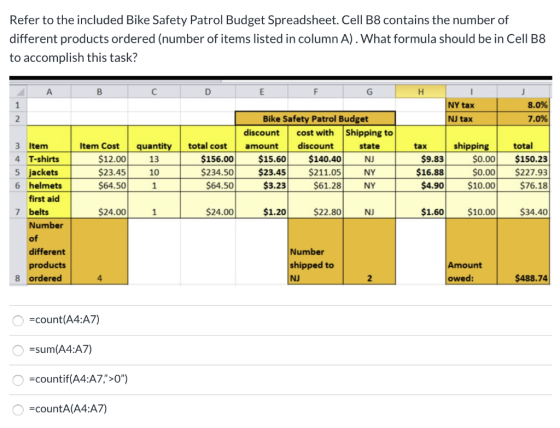Click the $227.93 total cell
The width and height of the screenshot is (560, 428).
(523, 172)
